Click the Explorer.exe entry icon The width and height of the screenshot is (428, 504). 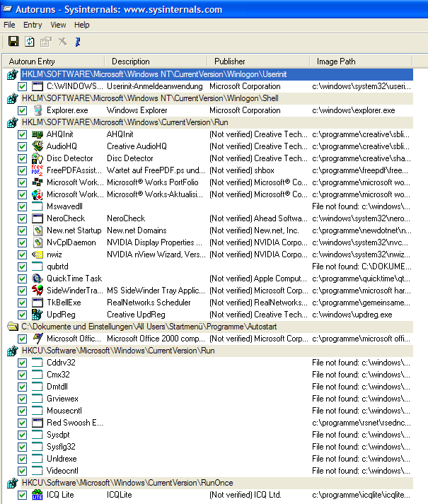click(37, 110)
